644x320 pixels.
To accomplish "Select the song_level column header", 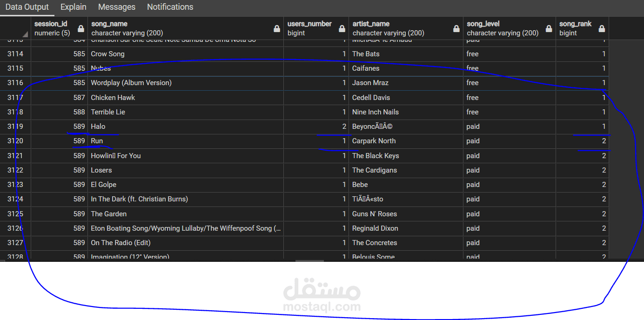I will (x=510, y=28).
